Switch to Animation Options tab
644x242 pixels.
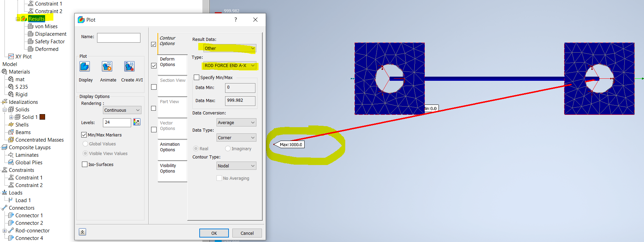coord(172,150)
